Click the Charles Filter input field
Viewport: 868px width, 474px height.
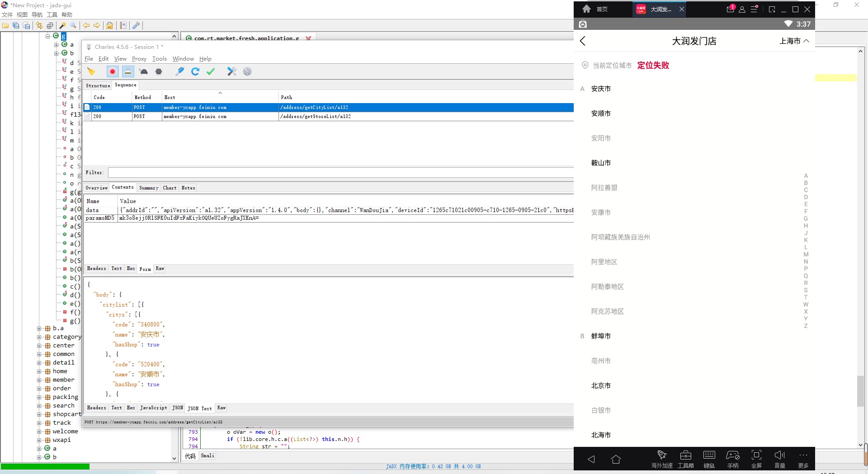pyautogui.click(x=340, y=172)
